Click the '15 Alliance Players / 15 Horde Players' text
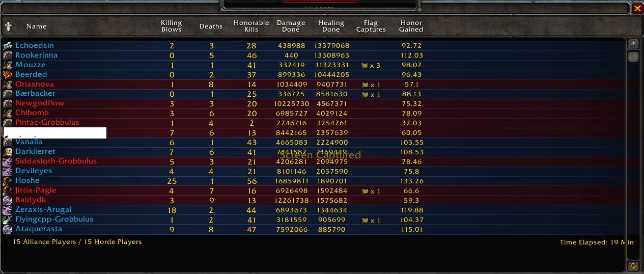Screen dimensions: 644x274 (77, 242)
